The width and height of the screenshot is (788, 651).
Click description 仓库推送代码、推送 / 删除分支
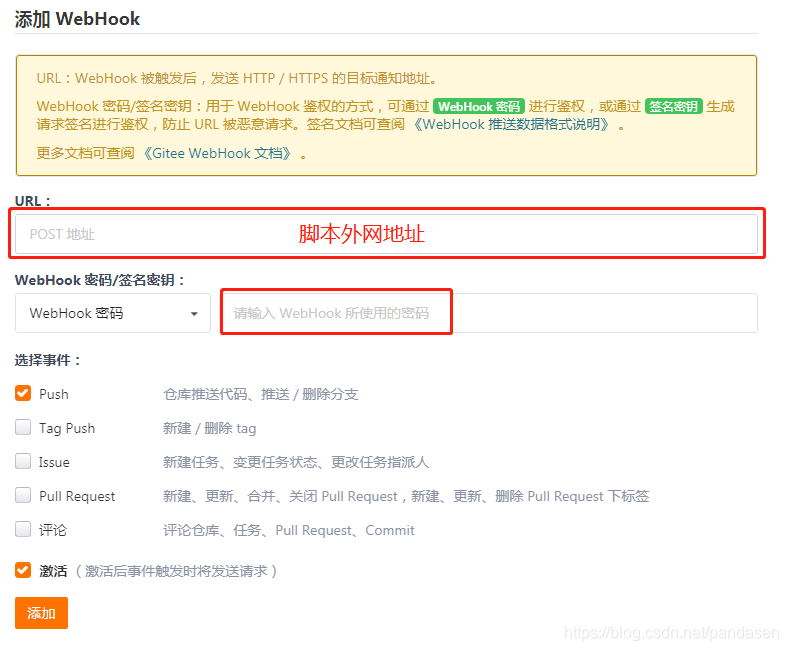261,394
